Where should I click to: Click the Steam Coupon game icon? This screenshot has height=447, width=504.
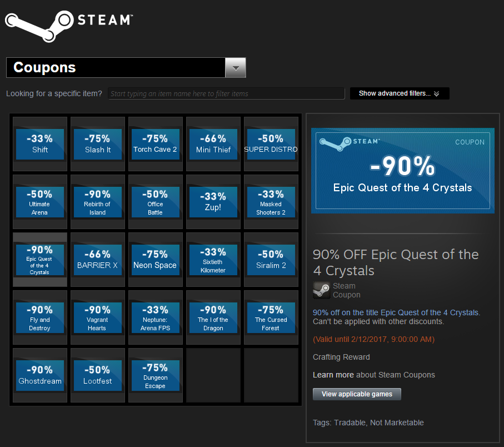click(321, 290)
